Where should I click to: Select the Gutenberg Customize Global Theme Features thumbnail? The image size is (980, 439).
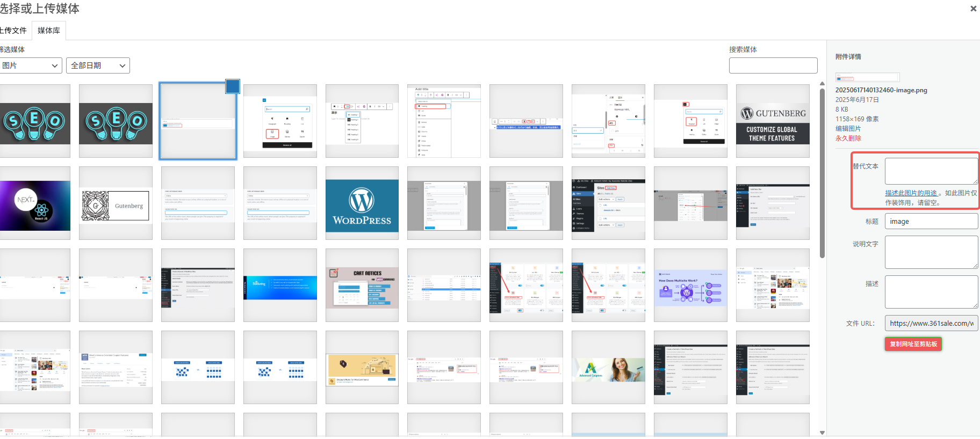tap(773, 121)
